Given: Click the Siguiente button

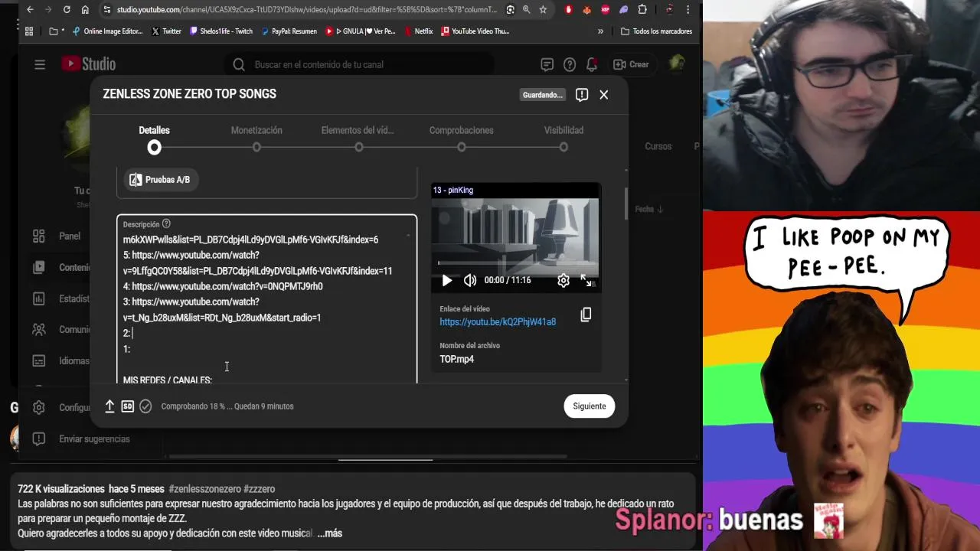Looking at the screenshot, I should [x=590, y=406].
